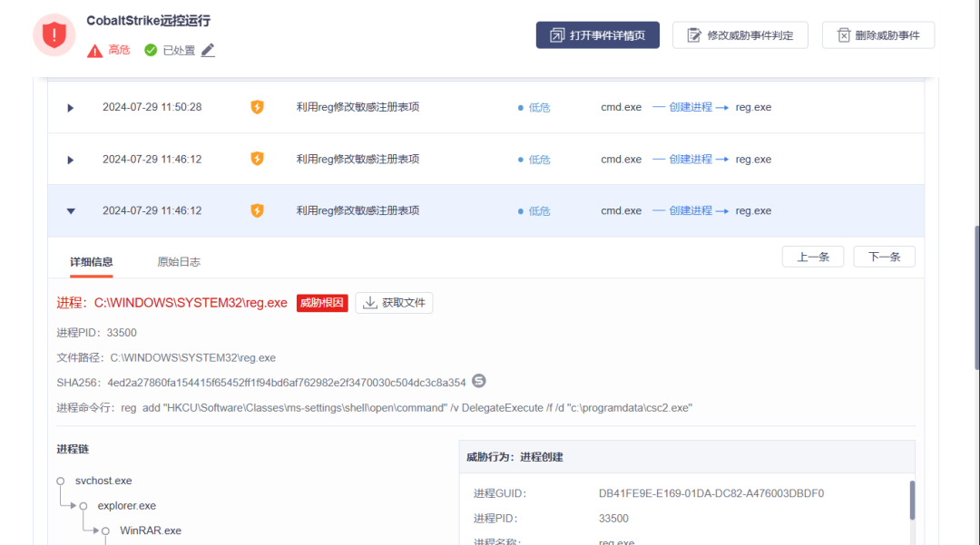Select svchost.exe node in process chain
Image resolution: width=980 pixels, height=545 pixels.
[103, 481]
